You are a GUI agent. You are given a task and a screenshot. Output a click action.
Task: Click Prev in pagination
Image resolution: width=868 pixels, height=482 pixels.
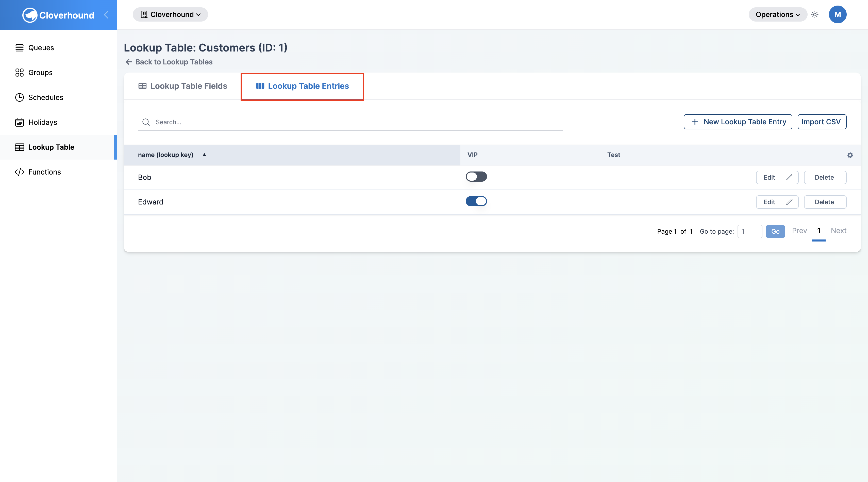pyautogui.click(x=799, y=231)
